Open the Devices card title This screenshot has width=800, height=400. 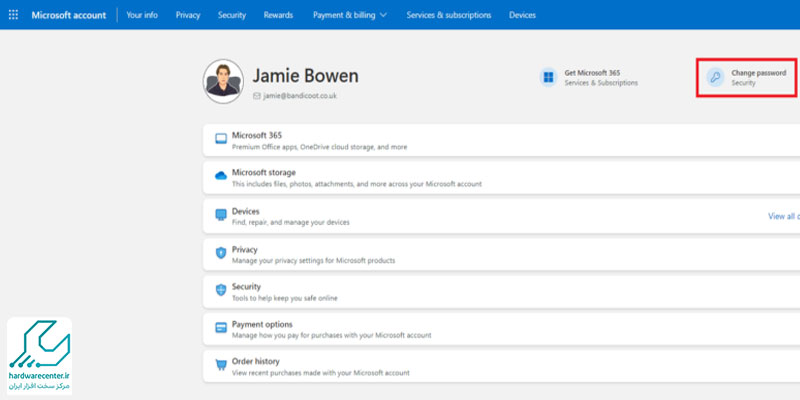245,211
